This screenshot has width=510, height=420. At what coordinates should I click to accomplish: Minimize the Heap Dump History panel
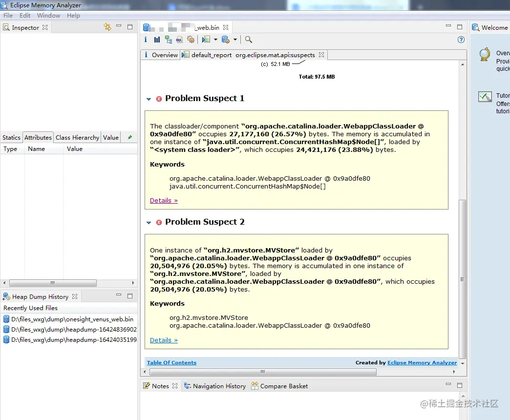click(x=119, y=295)
